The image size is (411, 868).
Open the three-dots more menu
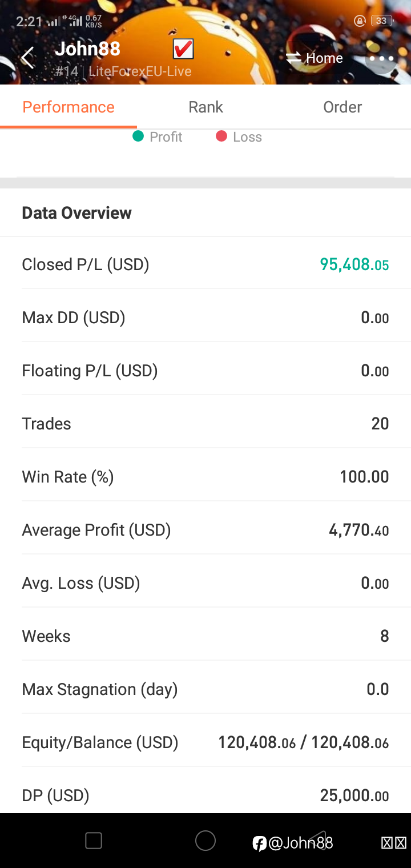tap(381, 58)
